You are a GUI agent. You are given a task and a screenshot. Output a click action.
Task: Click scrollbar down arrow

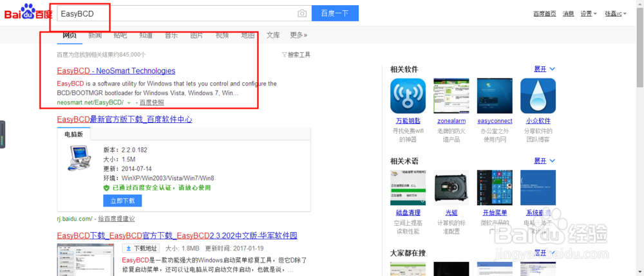point(640,272)
